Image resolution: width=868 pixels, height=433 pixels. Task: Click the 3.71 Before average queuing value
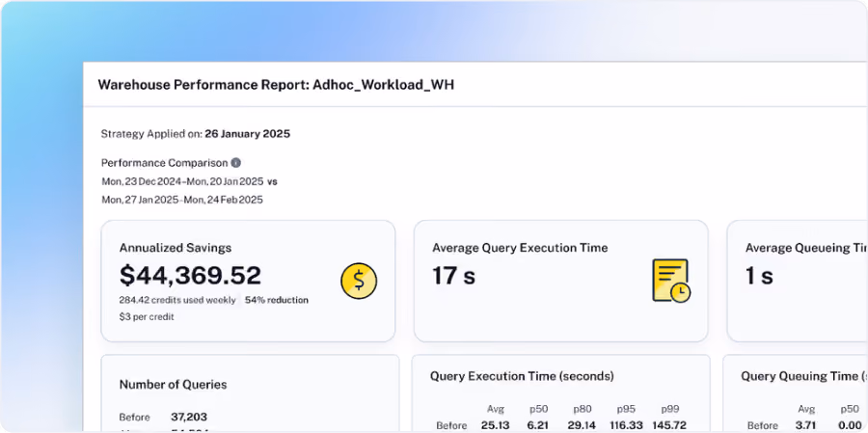(806, 425)
